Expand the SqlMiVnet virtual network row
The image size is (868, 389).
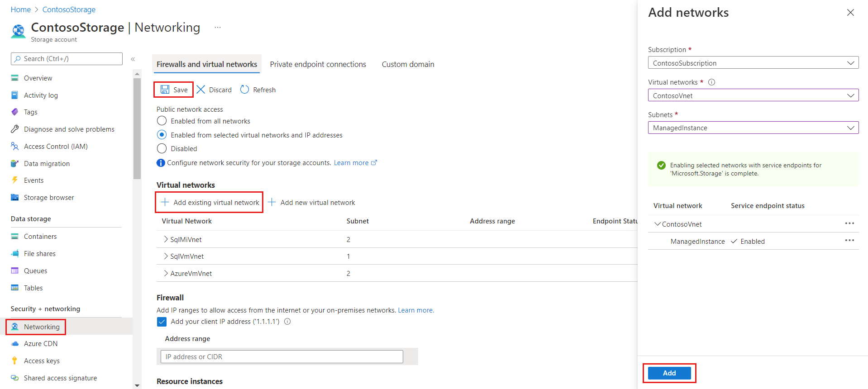click(x=166, y=239)
